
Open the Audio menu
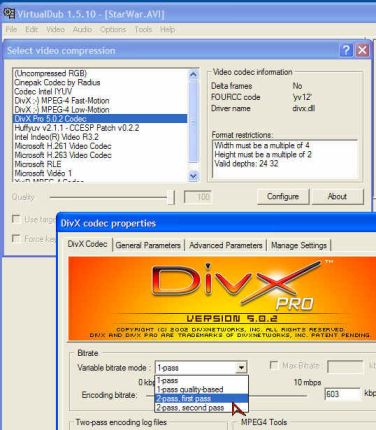(82, 29)
